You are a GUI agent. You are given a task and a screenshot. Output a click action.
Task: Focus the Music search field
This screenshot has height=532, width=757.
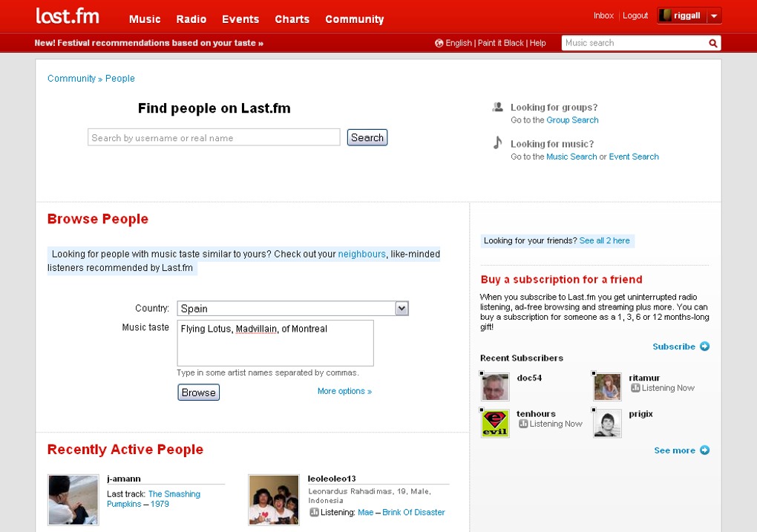click(x=635, y=43)
